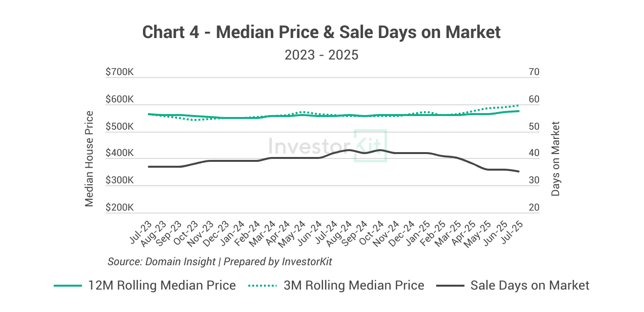Viewport: 644px width, 312px height.
Task: Click the Days on Market axis title
Action: 556,159
